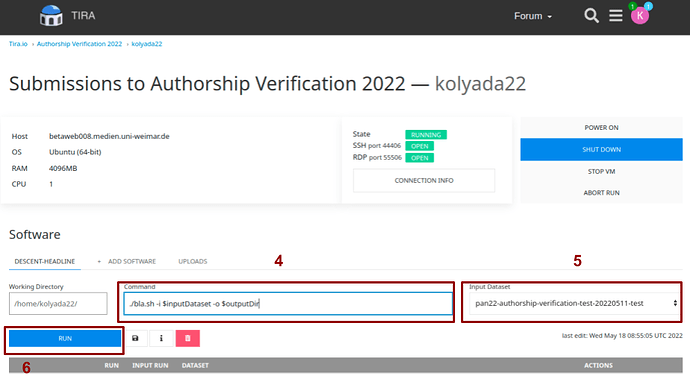Focus the Command input field
This screenshot has width=690, height=378.
point(288,304)
